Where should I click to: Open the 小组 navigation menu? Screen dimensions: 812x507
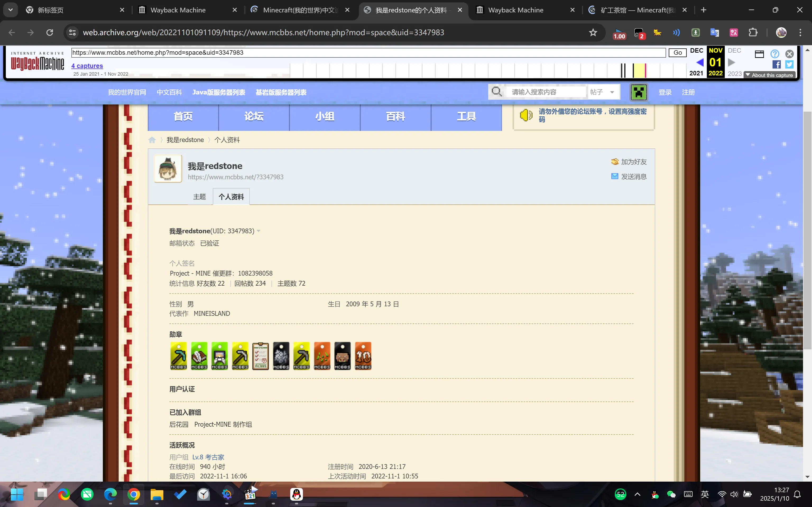click(325, 116)
